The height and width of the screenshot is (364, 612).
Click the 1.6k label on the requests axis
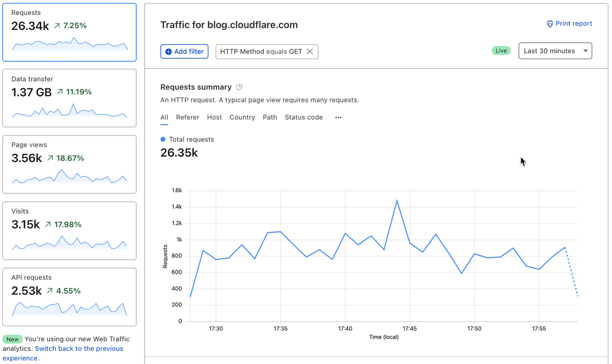point(177,190)
